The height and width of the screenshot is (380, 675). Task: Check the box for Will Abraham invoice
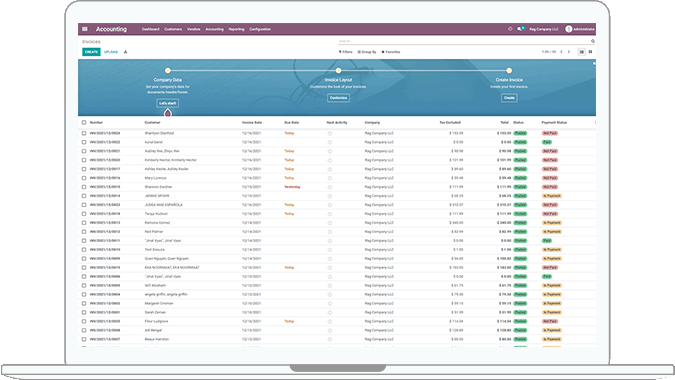coord(84,286)
